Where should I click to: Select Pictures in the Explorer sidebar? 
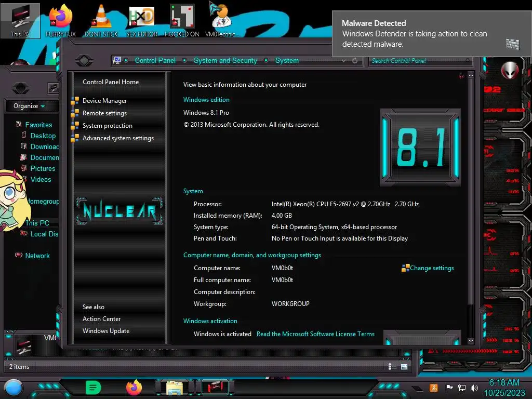(x=43, y=168)
